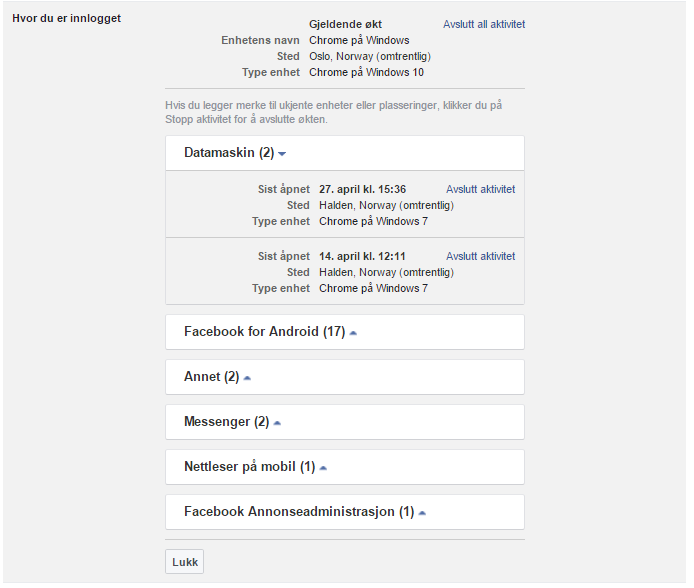This screenshot has height=588, width=694.
Task: Click the Gjeldende økt label
Action: [345, 24]
